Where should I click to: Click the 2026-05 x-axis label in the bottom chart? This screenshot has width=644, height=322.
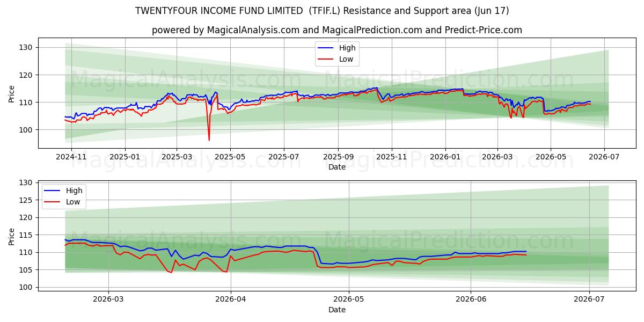point(349,300)
